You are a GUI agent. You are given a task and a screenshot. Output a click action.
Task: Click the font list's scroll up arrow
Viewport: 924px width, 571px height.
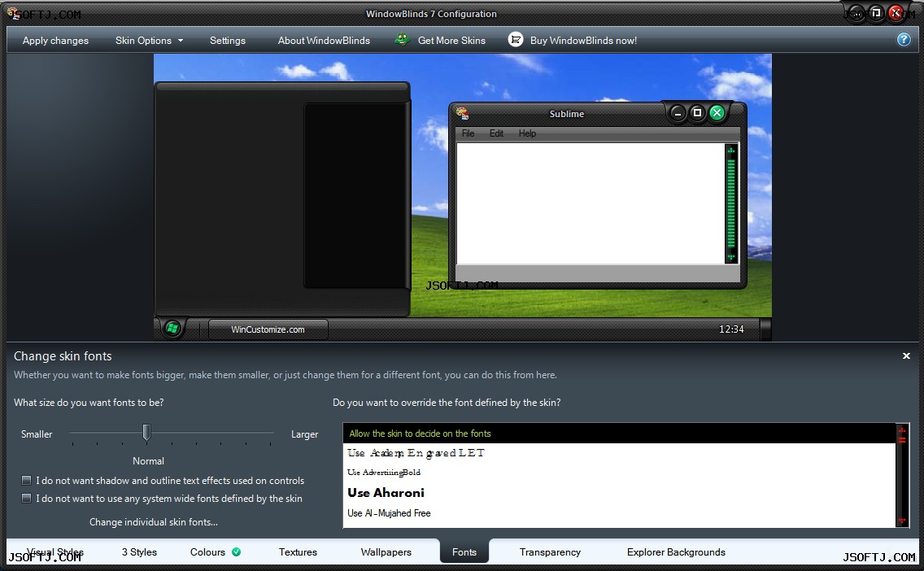pos(901,431)
